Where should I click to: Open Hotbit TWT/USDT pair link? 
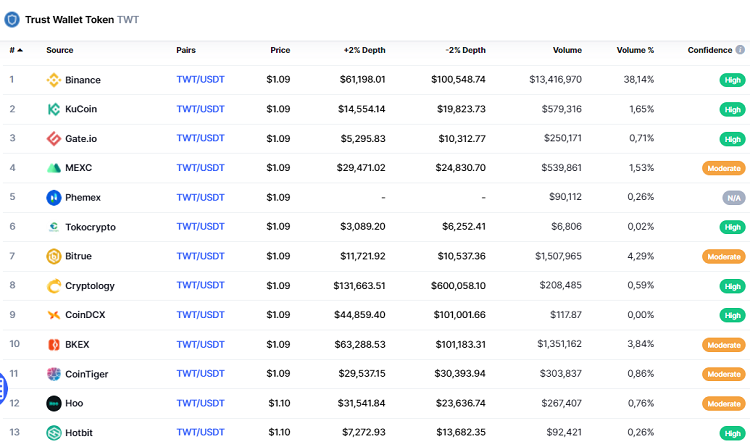click(x=200, y=432)
